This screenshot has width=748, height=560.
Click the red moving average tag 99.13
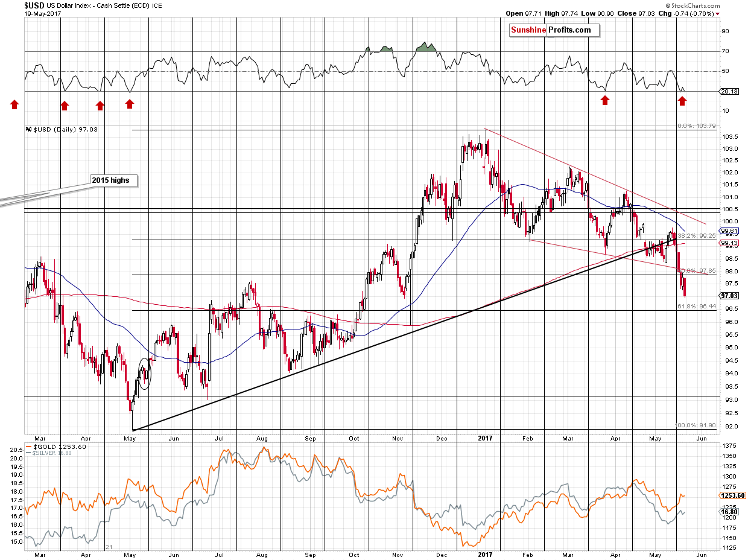[x=729, y=242]
